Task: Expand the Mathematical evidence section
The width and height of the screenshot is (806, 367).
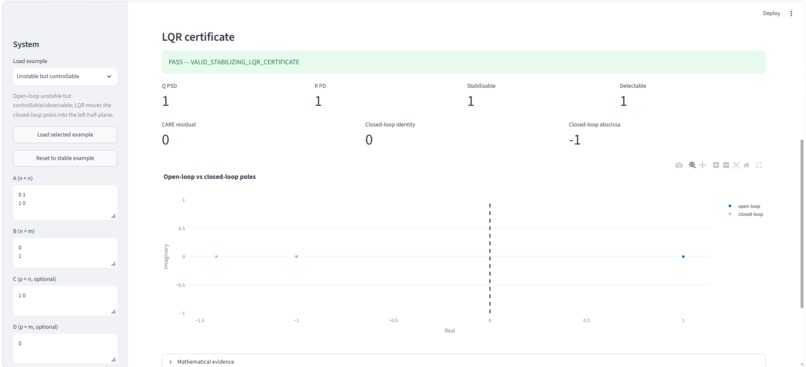Action: point(463,361)
